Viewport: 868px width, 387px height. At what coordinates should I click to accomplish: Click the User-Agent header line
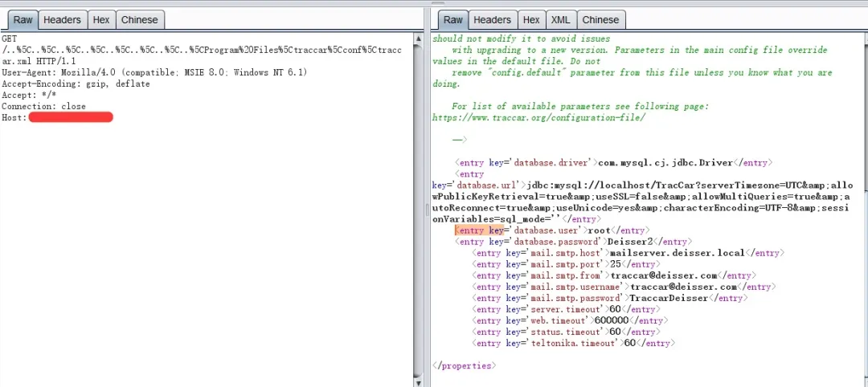click(x=154, y=72)
